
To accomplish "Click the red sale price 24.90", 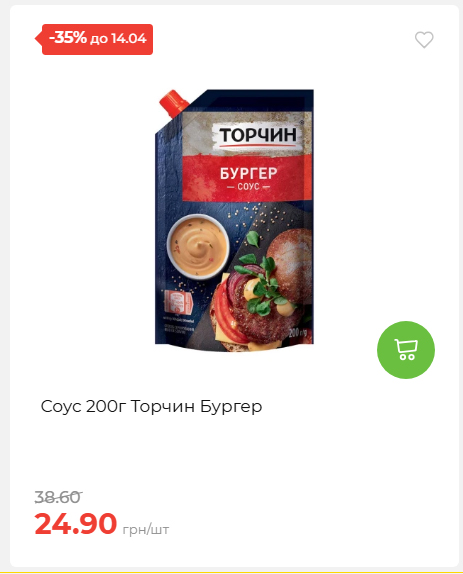I will point(76,524).
